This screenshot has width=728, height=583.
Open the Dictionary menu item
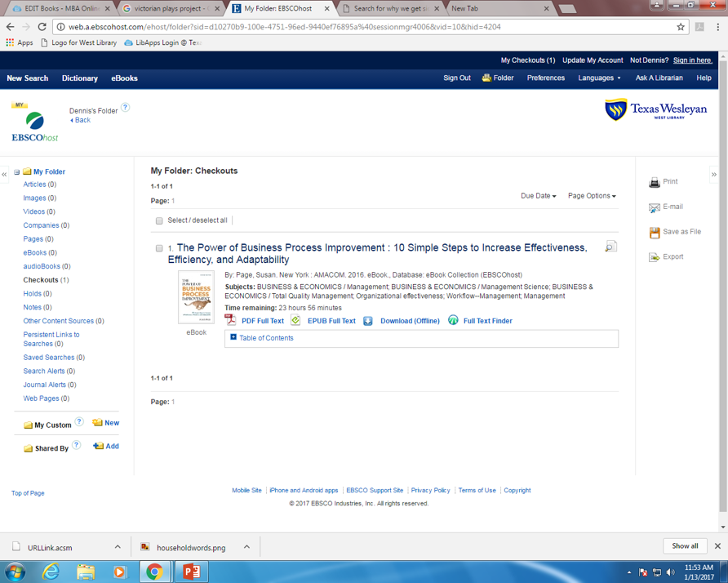click(x=80, y=78)
